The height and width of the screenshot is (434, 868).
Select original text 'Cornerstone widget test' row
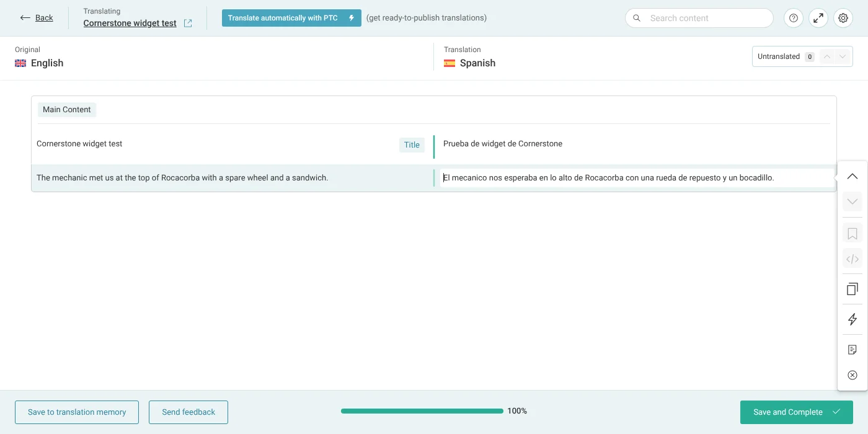pyautogui.click(x=79, y=144)
